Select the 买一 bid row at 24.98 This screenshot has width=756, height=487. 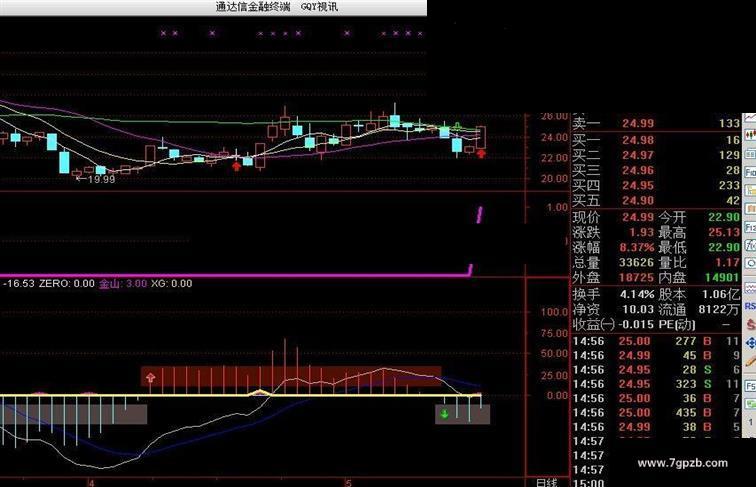(x=656, y=140)
